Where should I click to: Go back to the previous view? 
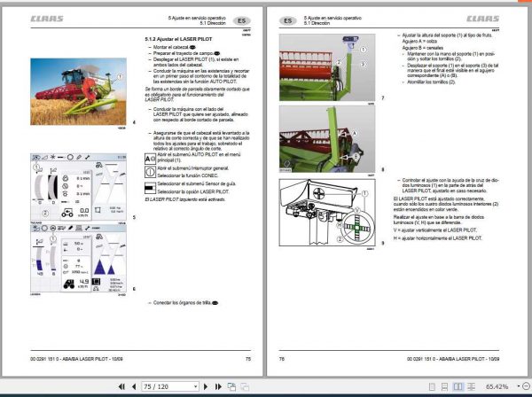coord(231,386)
